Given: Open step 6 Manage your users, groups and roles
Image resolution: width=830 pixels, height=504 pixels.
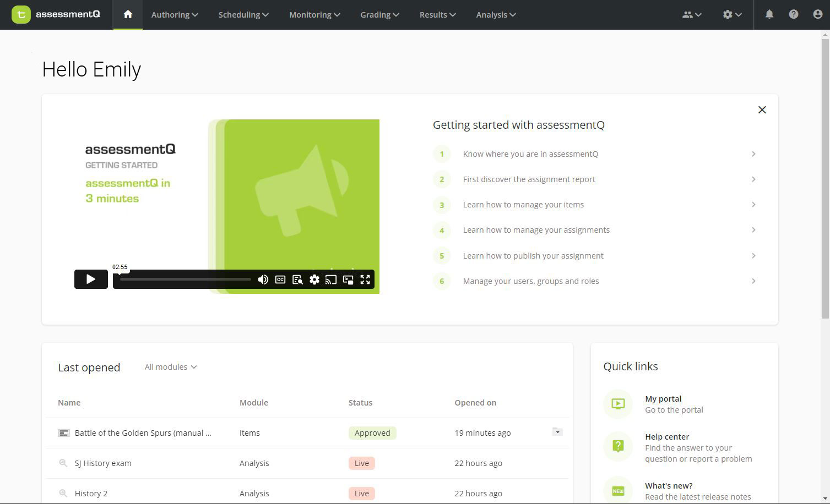Looking at the screenshot, I should pos(530,281).
